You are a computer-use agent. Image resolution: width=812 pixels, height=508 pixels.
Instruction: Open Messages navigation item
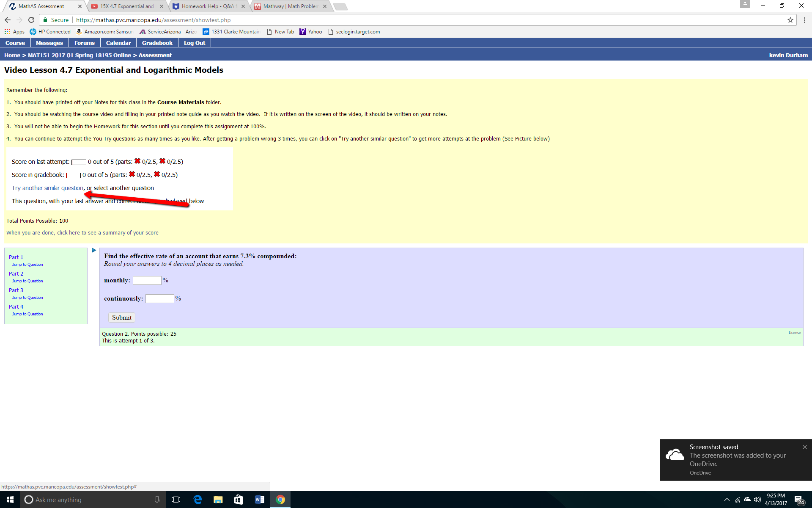pos(49,43)
